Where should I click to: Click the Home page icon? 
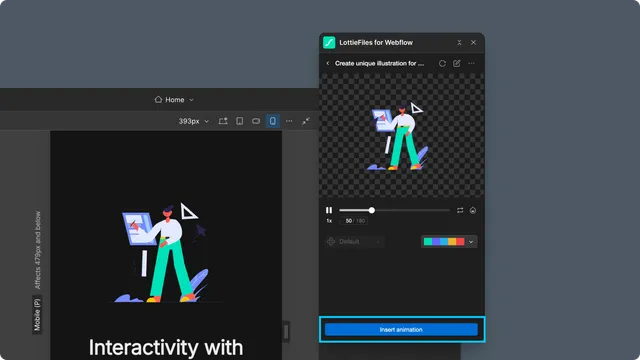[158, 99]
